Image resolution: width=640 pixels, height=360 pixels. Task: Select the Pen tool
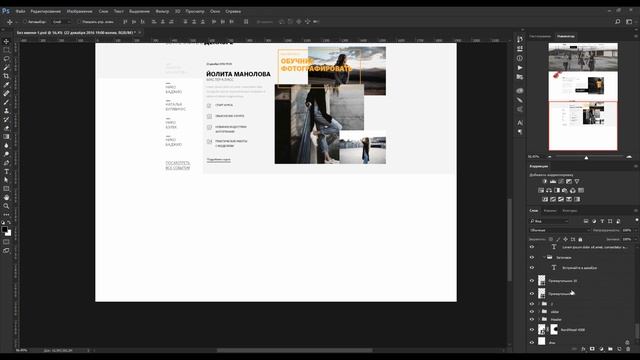pos(6,163)
